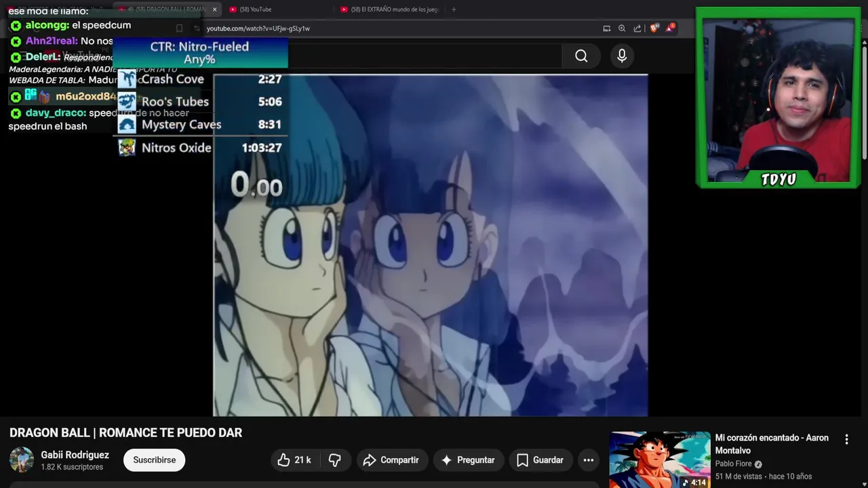868x488 pixels.
Task: Dislike the video with thumbs-down icon
Action: (x=335, y=460)
